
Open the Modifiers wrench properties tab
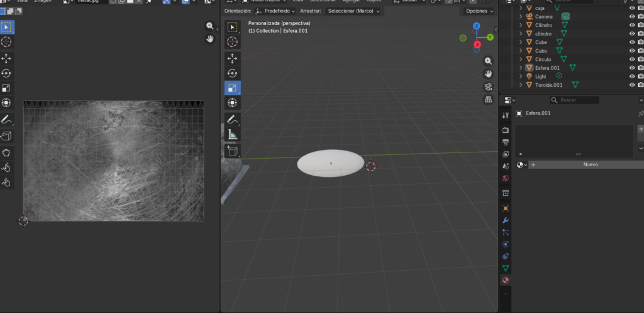(x=506, y=220)
